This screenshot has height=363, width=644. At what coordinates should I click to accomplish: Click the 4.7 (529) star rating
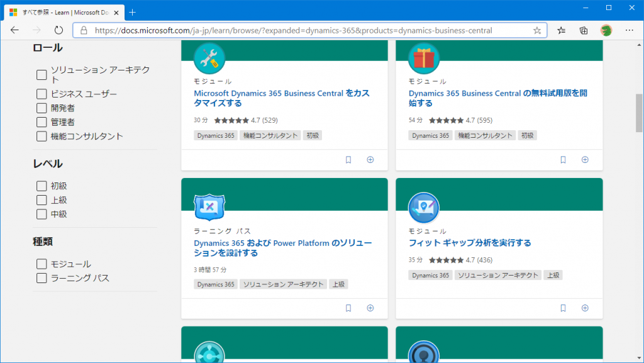[246, 120]
